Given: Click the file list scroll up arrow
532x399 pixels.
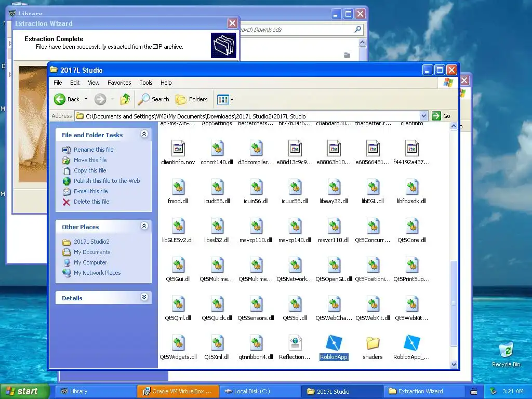Looking at the screenshot, I should coord(454,126).
